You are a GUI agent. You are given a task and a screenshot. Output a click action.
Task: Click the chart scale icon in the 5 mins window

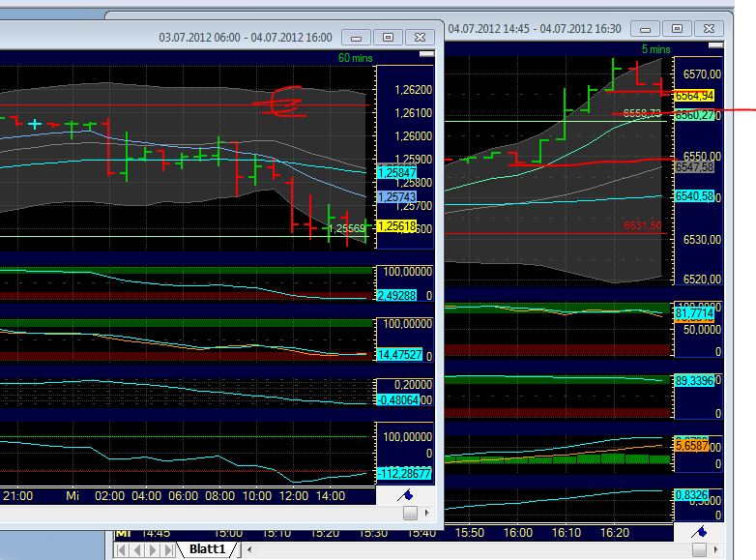click(x=699, y=532)
